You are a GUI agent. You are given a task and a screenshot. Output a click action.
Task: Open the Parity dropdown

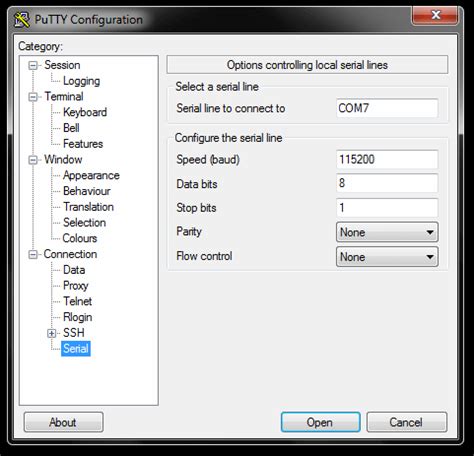[x=387, y=232]
